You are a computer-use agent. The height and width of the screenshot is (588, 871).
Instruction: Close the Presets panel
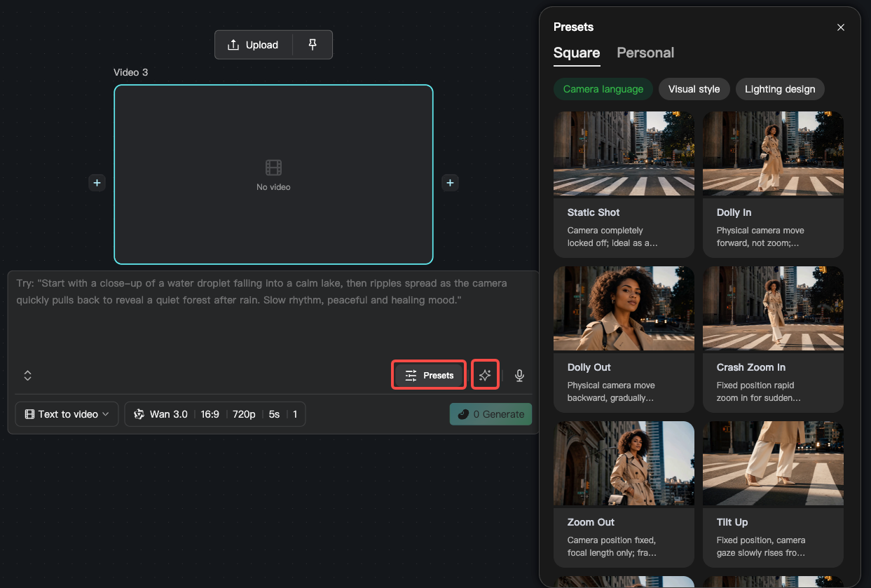click(841, 27)
